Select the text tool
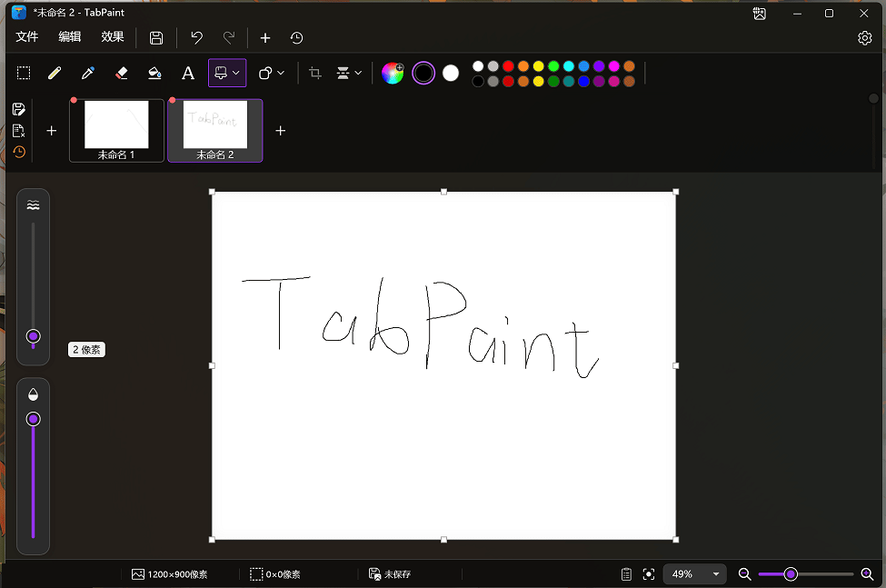 (x=188, y=73)
